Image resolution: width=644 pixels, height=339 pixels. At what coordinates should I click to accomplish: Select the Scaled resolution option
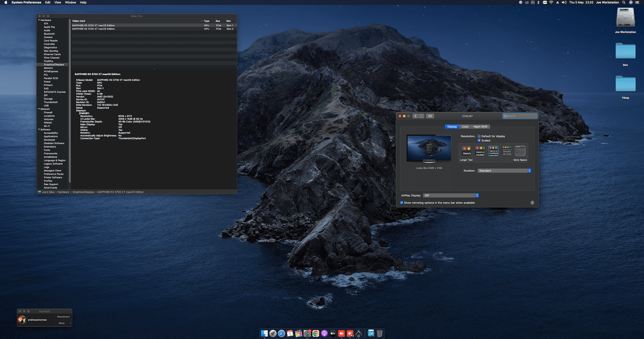coord(479,141)
